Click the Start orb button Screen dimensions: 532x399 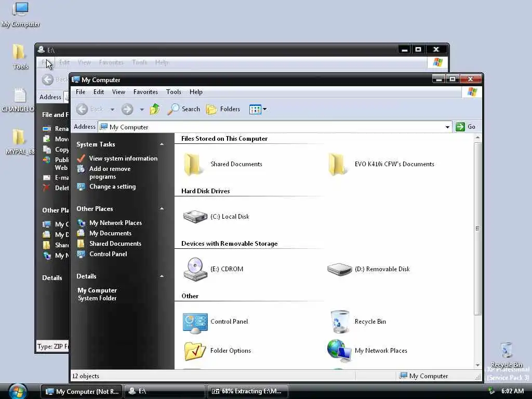coord(18,392)
